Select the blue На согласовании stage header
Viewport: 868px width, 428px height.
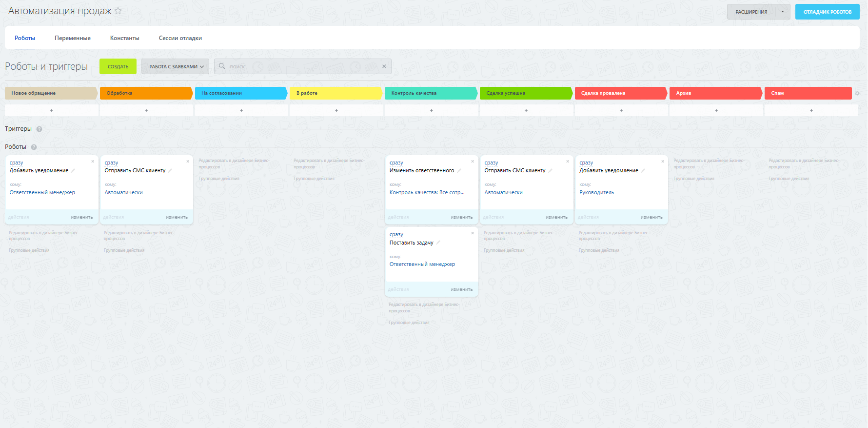point(241,93)
